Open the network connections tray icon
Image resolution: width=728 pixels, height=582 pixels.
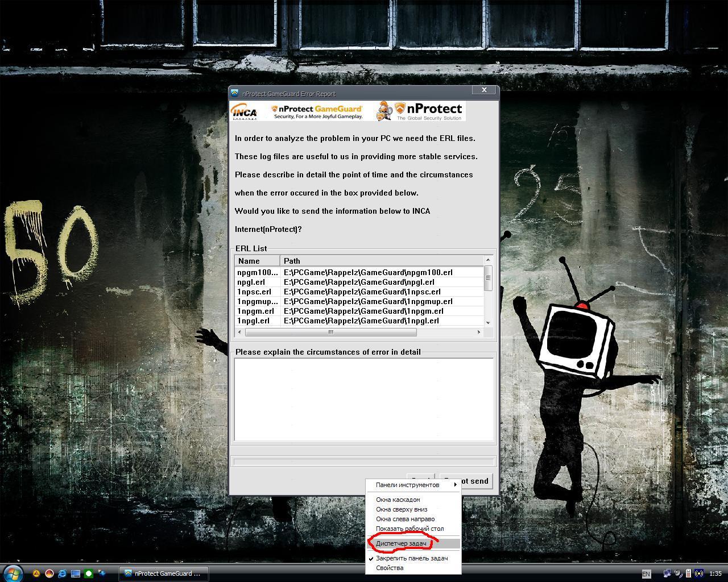point(667,573)
